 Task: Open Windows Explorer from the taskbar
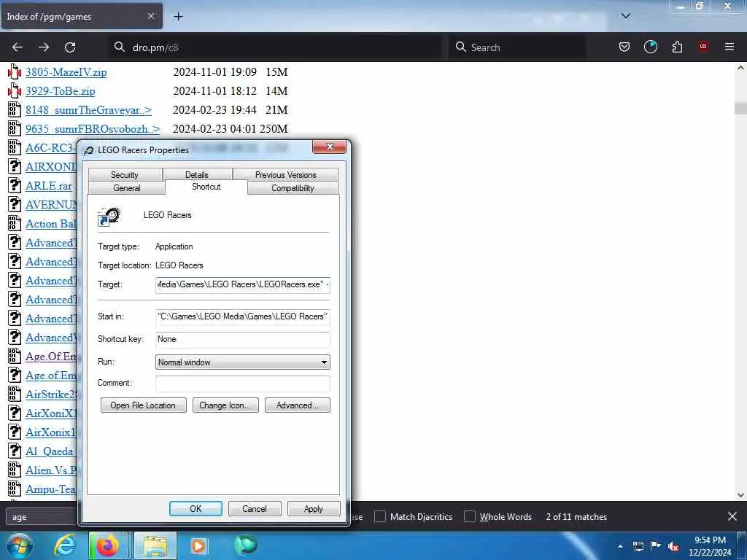coord(155,545)
